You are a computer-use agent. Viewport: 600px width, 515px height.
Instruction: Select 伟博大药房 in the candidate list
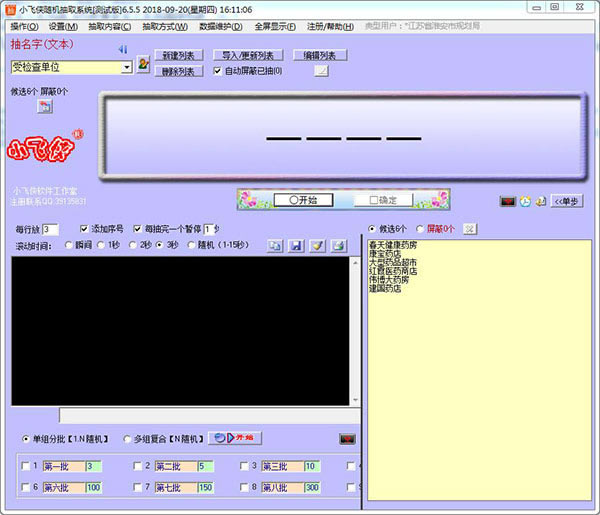[388, 280]
